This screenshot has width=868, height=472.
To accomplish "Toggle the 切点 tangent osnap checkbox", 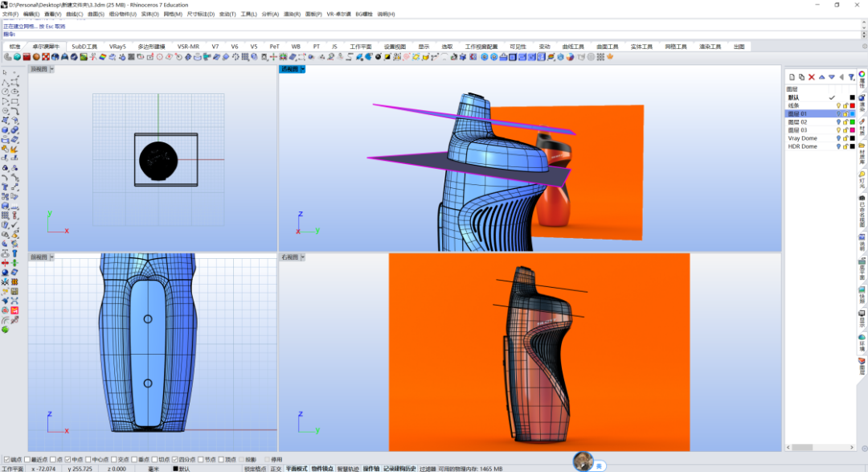I will tap(155, 459).
